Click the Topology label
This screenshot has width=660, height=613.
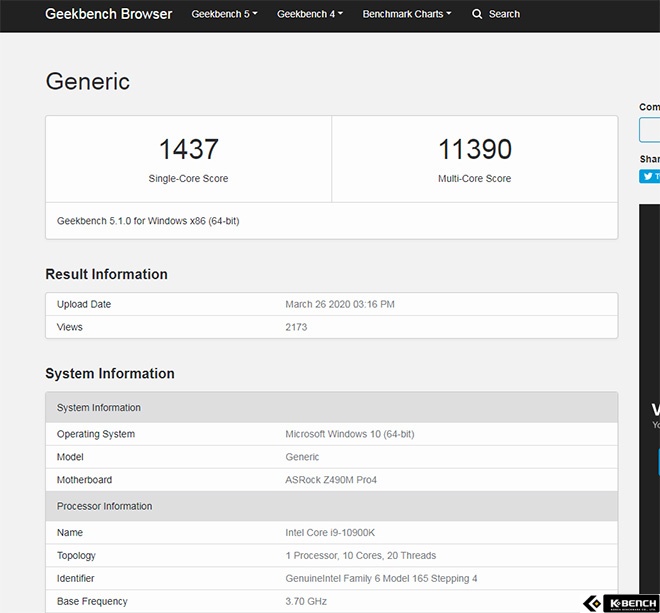pyautogui.click(x=76, y=556)
